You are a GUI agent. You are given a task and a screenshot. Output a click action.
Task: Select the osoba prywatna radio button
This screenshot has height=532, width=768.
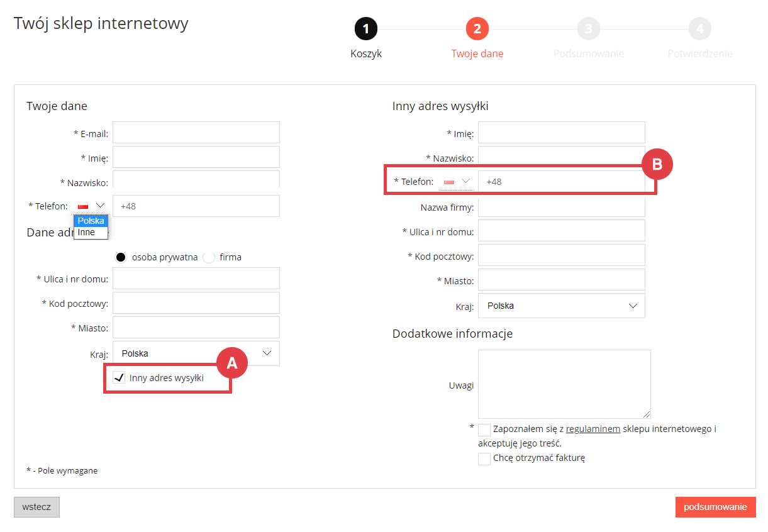(x=121, y=257)
